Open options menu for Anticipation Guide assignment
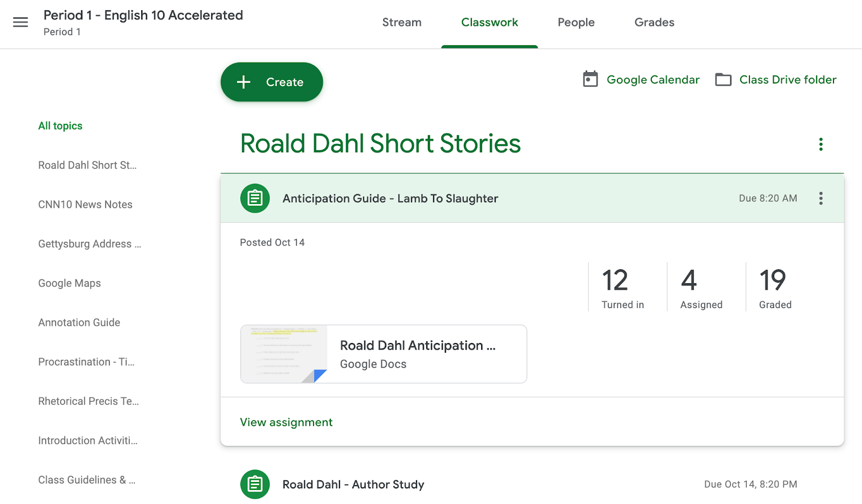862x504 pixels. [x=821, y=198]
